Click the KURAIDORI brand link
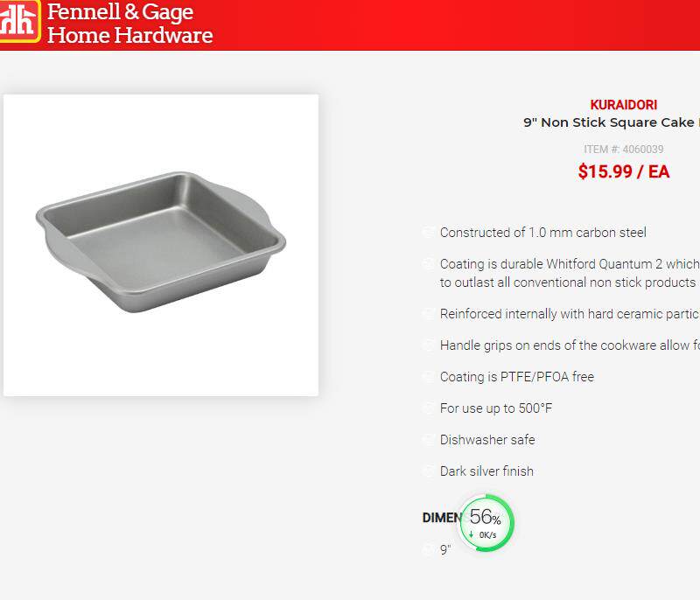Screen dimensions: 700x600 click(x=624, y=105)
